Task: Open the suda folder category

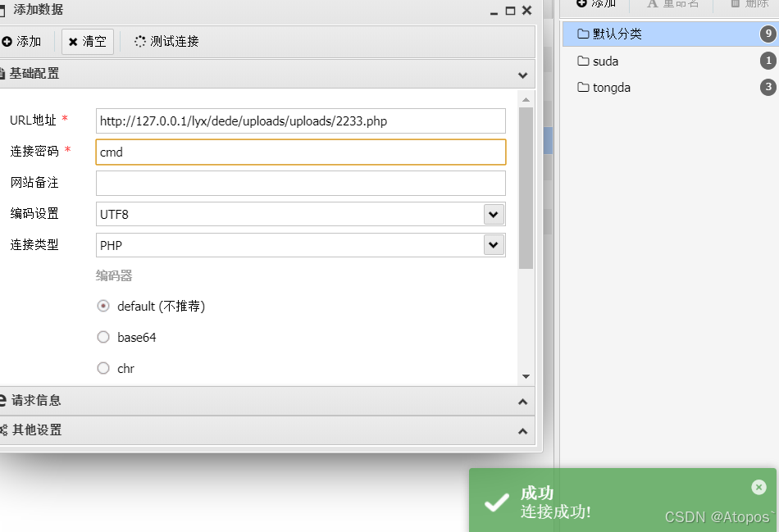Action: pyautogui.click(x=605, y=61)
